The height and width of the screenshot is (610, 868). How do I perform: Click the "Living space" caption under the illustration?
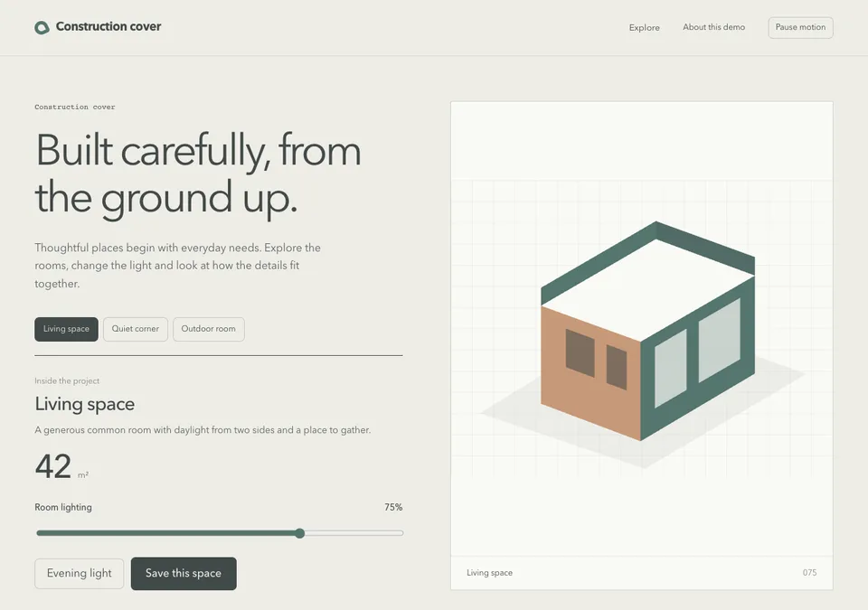click(x=489, y=573)
